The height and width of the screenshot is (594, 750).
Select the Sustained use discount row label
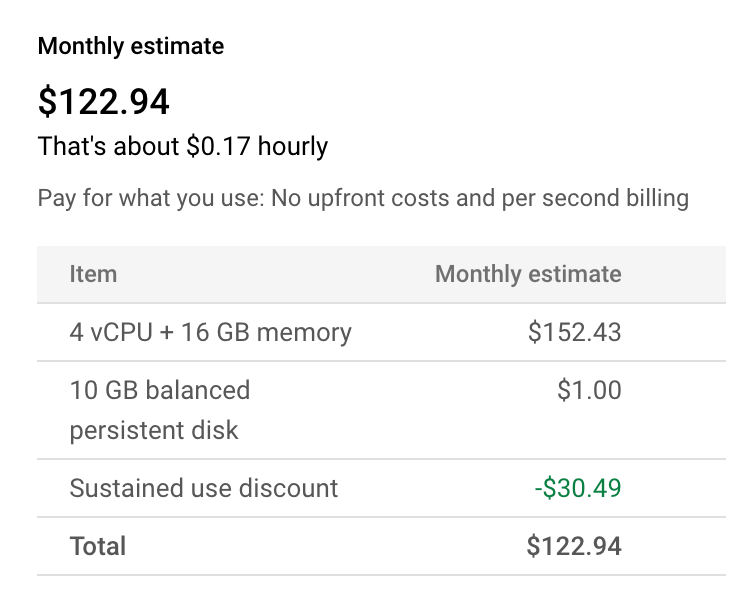click(x=204, y=488)
